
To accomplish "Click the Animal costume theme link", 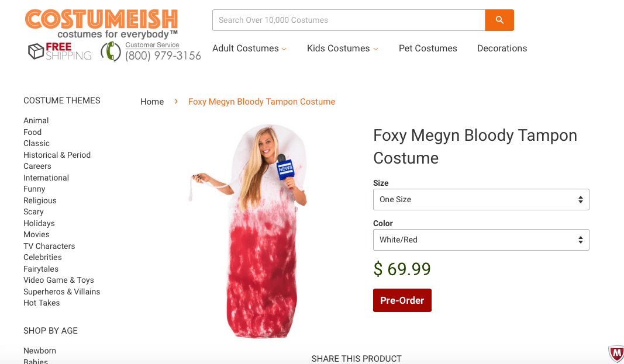I will [36, 120].
